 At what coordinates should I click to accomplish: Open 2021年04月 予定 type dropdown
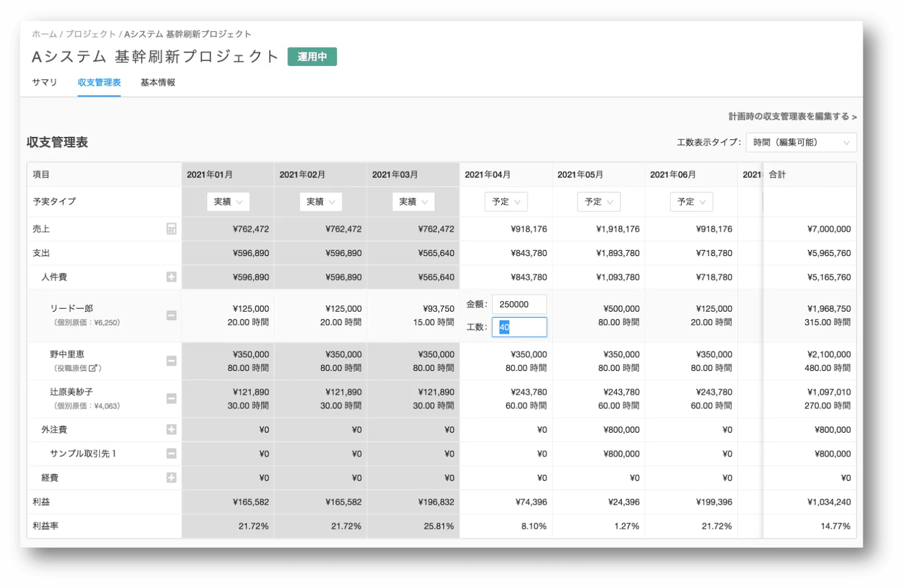tap(506, 202)
